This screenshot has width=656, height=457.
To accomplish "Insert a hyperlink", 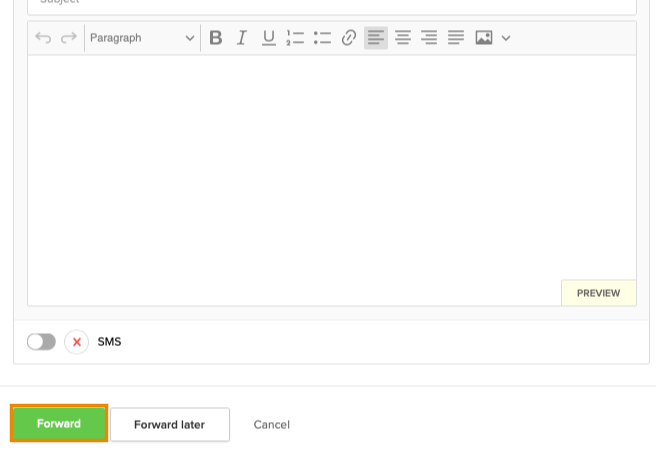I will coord(349,38).
